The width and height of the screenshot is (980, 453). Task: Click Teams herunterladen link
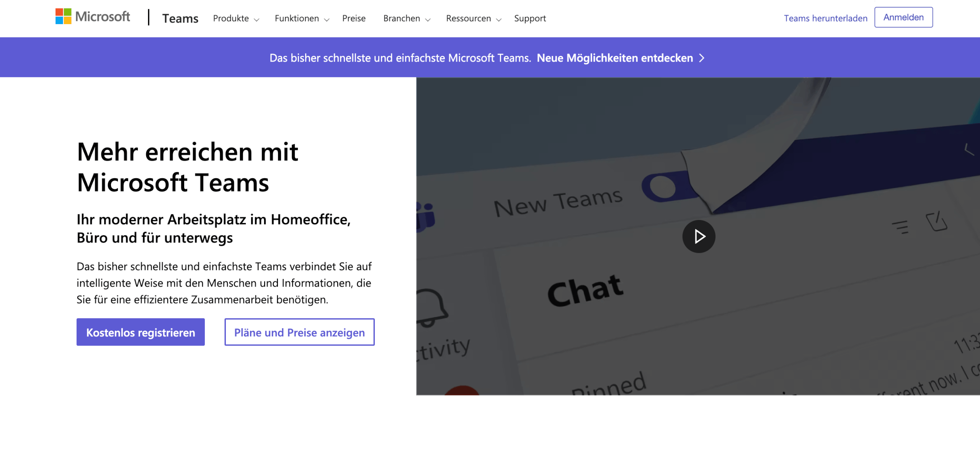[825, 18]
